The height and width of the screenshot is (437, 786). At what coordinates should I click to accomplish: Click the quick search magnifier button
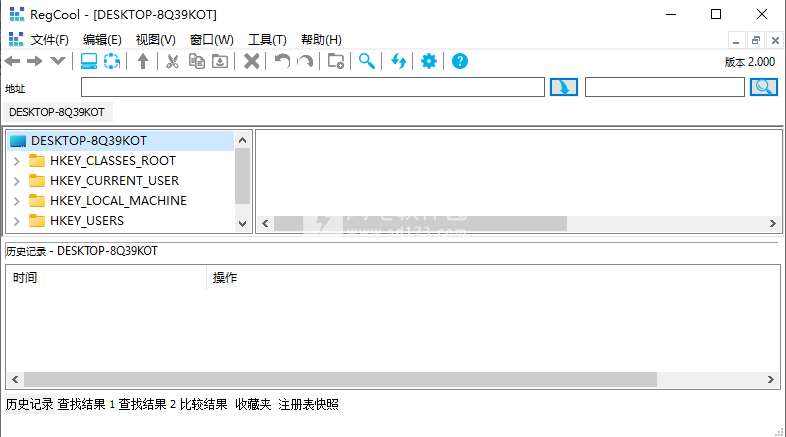click(x=763, y=87)
